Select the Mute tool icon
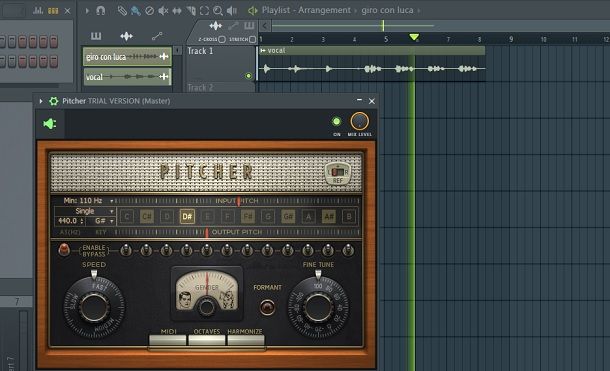Image resolution: width=610 pixels, height=371 pixels. (163, 11)
